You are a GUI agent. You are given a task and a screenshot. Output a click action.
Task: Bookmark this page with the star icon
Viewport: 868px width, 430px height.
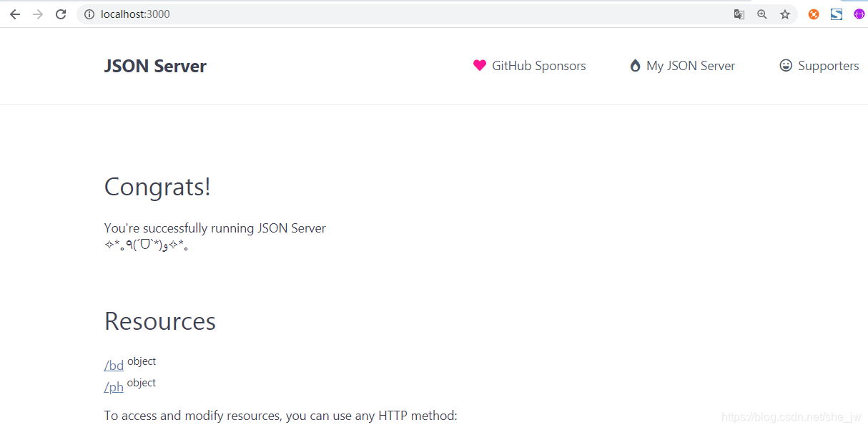(x=785, y=14)
